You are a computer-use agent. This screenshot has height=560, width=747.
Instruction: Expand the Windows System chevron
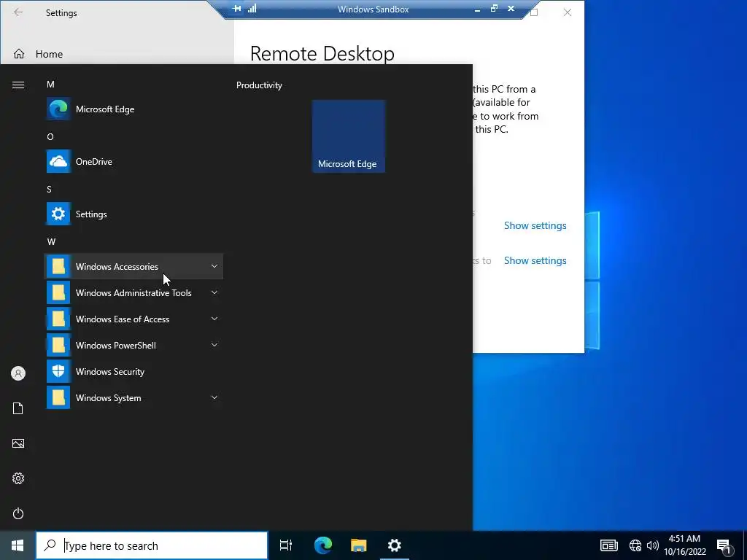(214, 397)
